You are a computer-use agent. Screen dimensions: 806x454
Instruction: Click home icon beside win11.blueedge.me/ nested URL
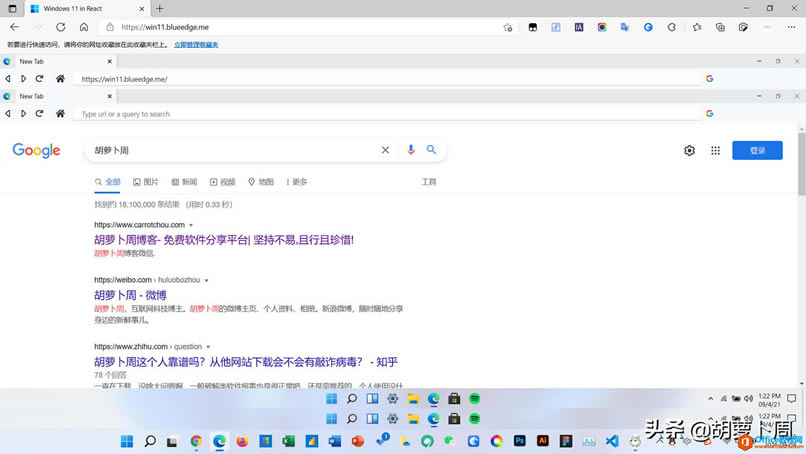point(60,79)
